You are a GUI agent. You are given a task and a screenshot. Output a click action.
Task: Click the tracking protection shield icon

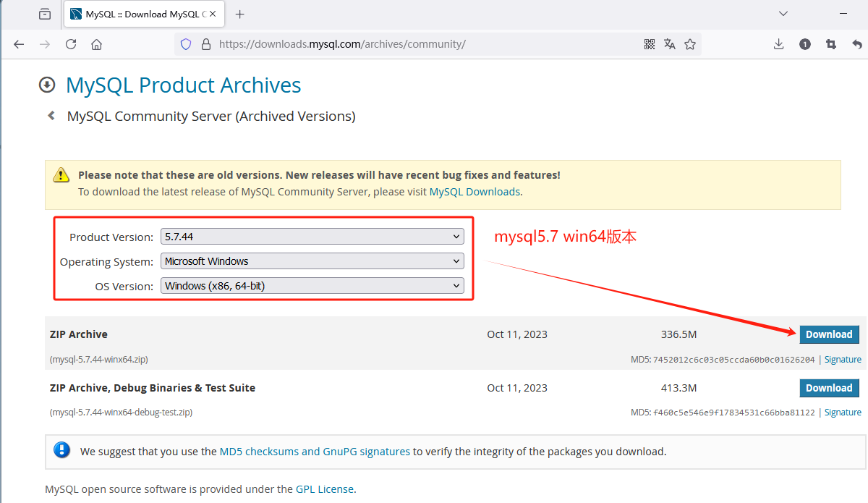pos(186,44)
